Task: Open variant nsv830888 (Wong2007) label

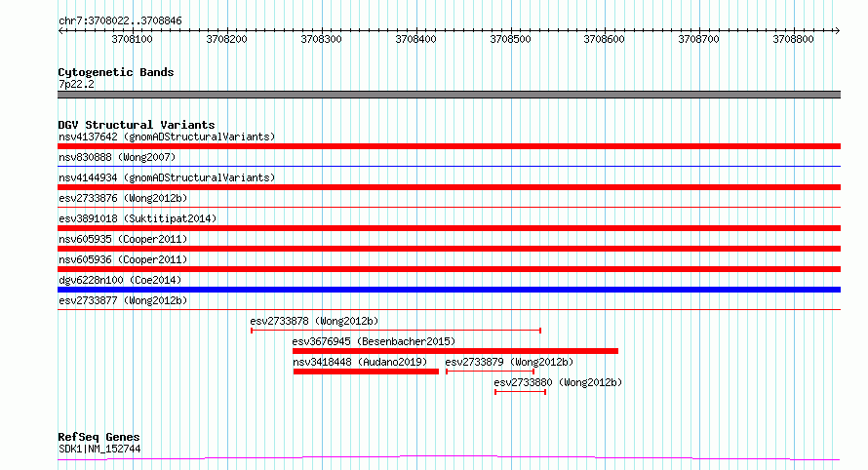Action: [117, 157]
